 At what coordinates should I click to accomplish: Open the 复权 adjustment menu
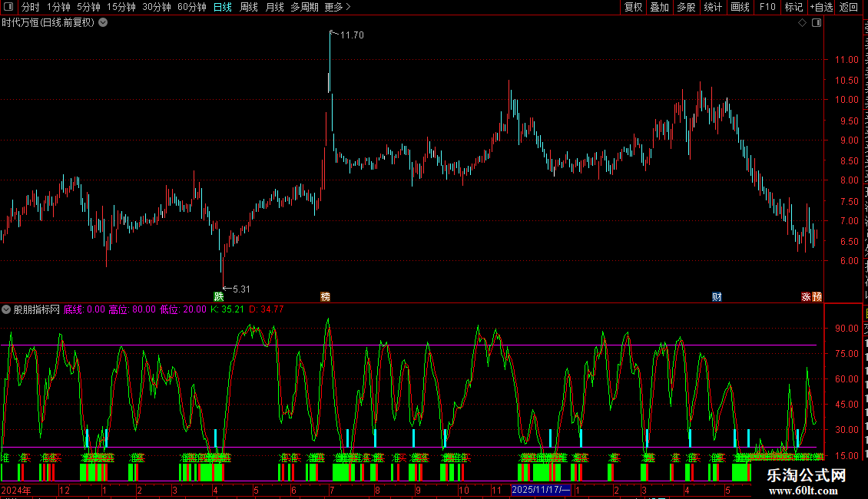633,7
